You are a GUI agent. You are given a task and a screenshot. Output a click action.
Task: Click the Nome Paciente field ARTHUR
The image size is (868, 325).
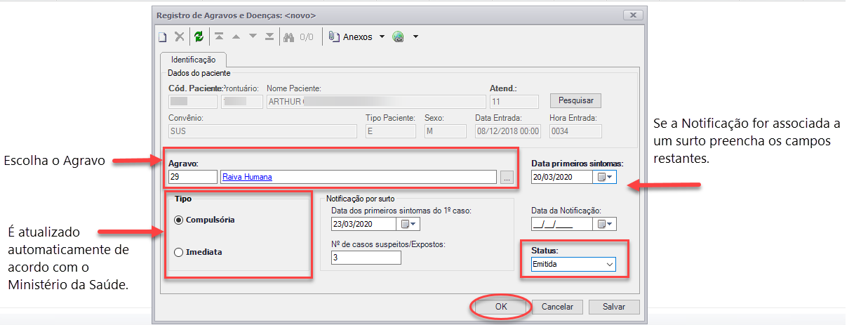pos(376,101)
